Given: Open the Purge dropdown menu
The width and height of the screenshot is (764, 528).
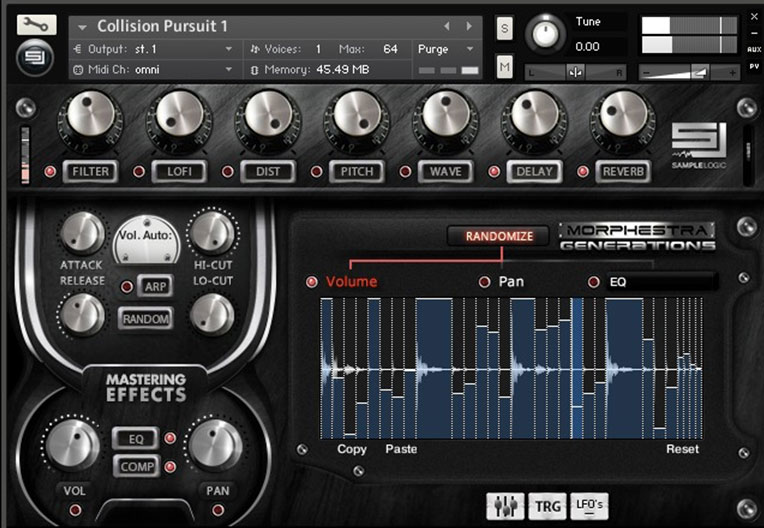Looking at the screenshot, I should [446, 49].
